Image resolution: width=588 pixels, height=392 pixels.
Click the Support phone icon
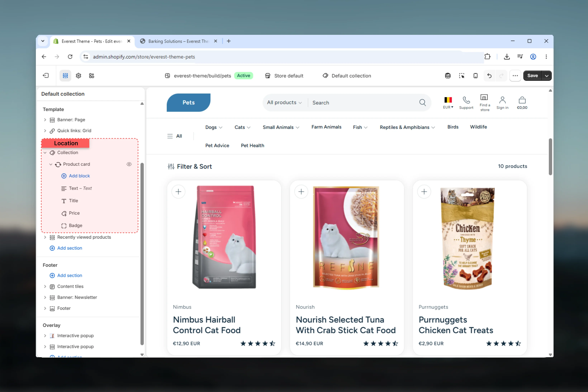click(466, 100)
